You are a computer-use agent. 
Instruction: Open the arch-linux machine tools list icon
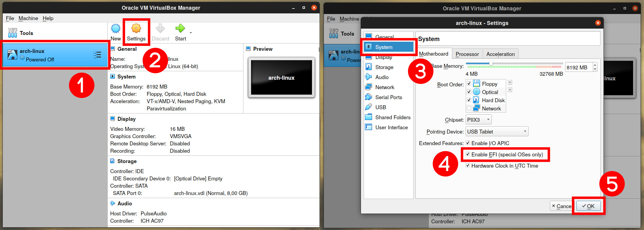click(97, 55)
